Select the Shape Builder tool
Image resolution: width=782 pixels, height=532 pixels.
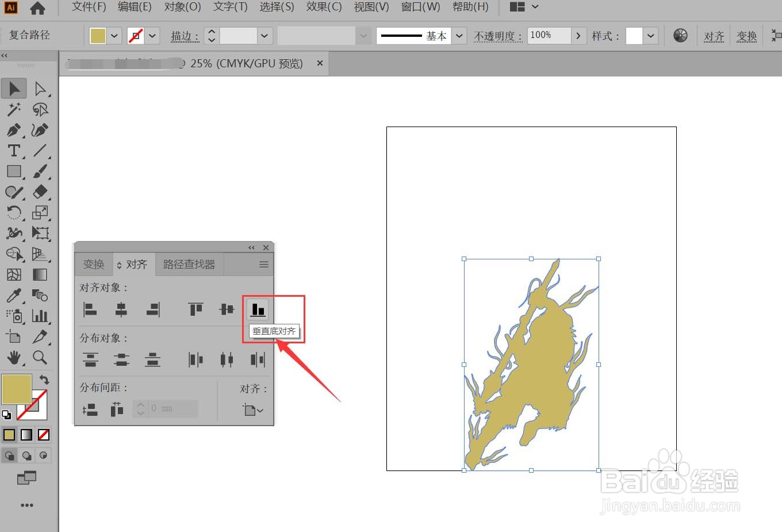pyautogui.click(x=14, y=254)
